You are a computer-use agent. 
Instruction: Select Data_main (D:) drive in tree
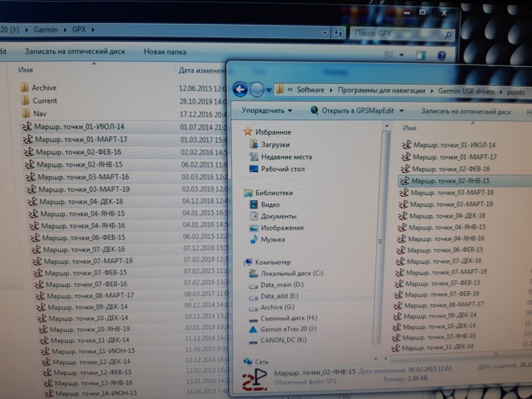[281, 285]
